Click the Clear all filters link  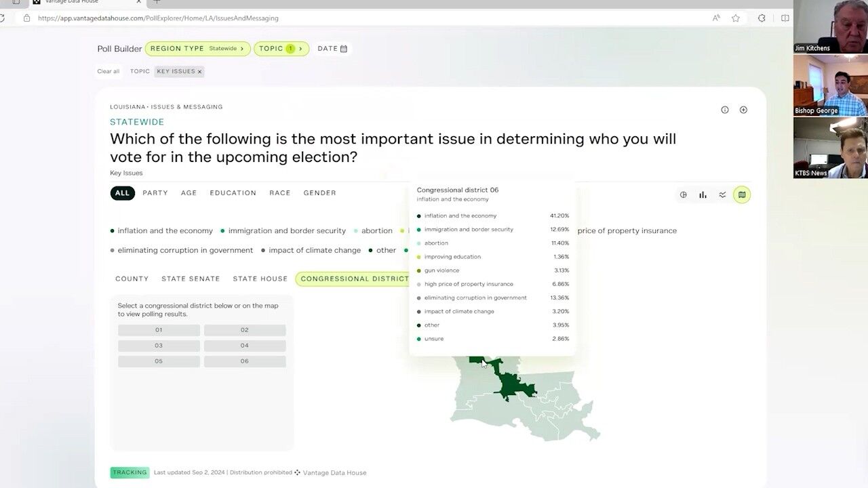(x=108, y=71)
